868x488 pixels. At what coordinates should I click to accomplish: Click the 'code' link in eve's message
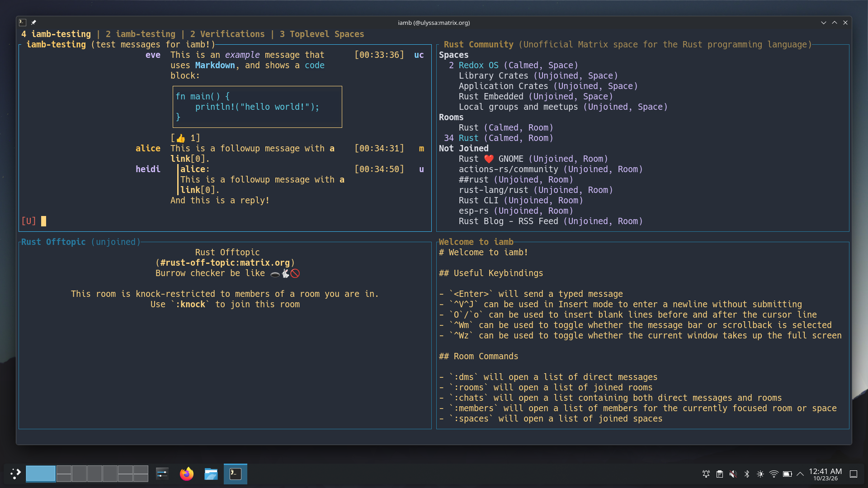(315, 66)
